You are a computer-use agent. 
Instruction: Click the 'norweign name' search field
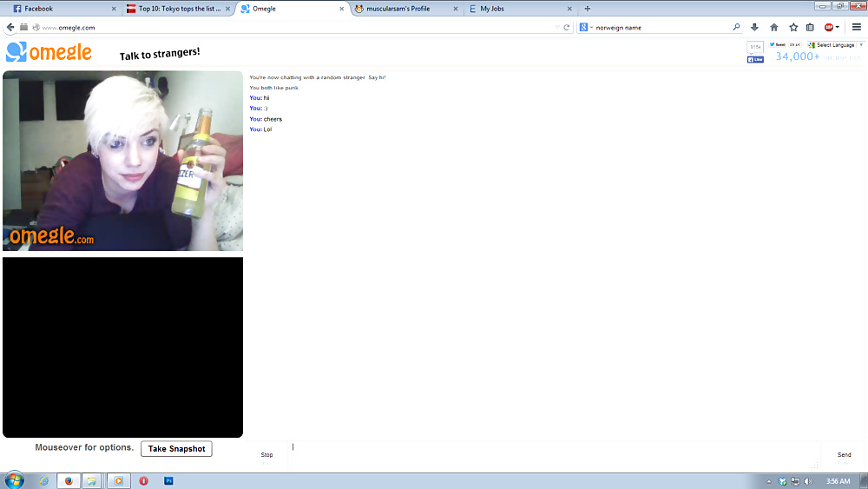[x=661, y=27]
